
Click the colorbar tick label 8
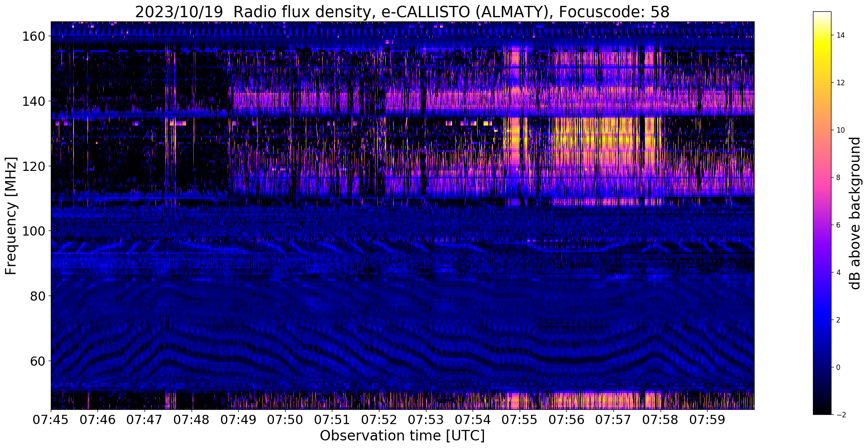click(838, 178)
